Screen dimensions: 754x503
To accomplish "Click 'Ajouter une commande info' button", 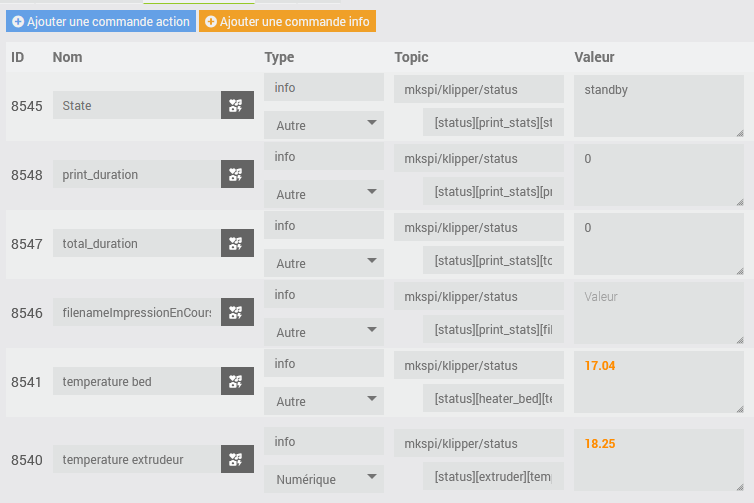I will (x=287, y=21).
